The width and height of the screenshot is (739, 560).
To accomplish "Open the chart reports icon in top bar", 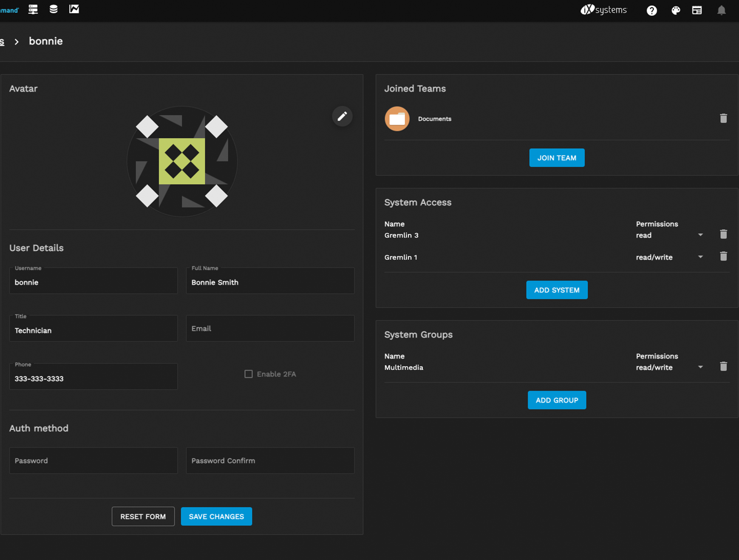I will click(74, 9).
